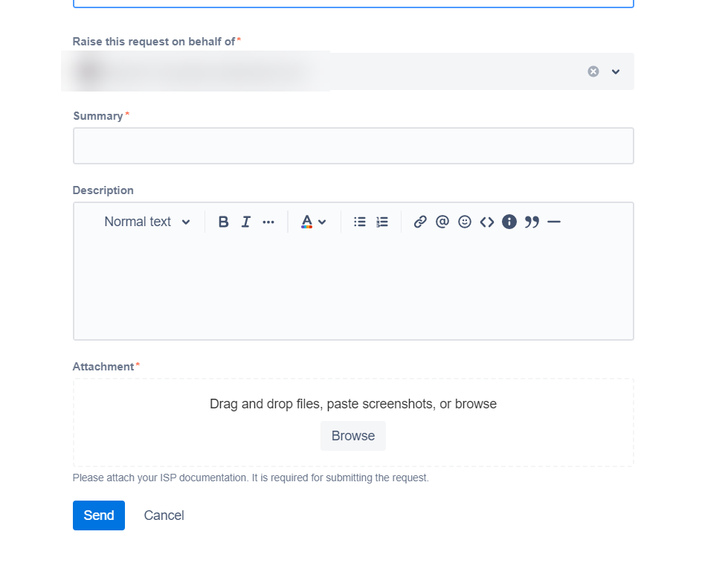
Task: Insert a numbered list into the description
Action: 381,221
